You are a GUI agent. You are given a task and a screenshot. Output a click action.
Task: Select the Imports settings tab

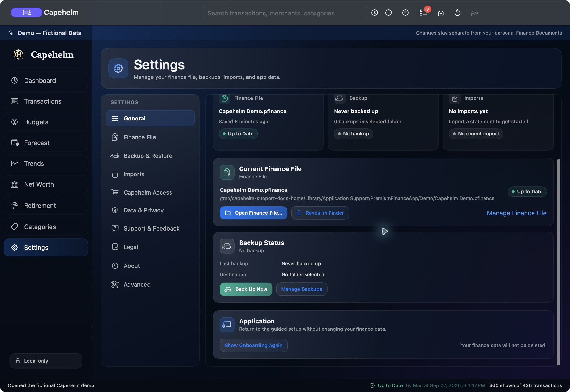click(x=150, y=174)
